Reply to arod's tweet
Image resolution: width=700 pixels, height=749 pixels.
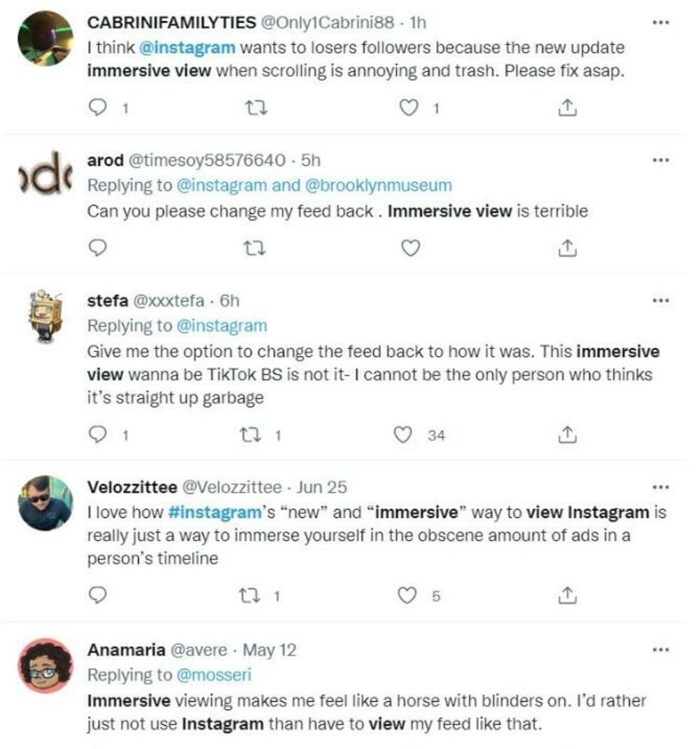[x=99, y=247]
